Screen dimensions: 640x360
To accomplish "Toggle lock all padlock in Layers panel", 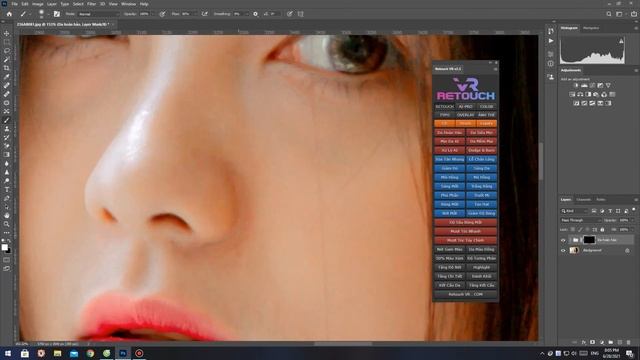I will (x=602, y=230).
